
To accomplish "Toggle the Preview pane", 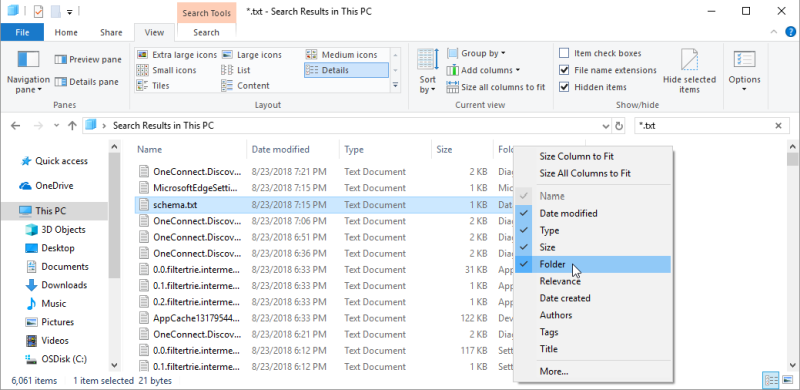I will [88, 60].
